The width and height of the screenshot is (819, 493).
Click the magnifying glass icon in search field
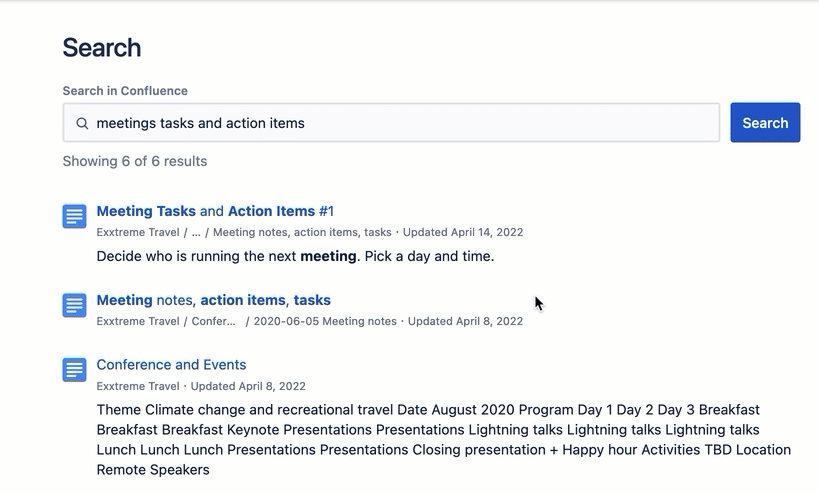pos(82,123)
